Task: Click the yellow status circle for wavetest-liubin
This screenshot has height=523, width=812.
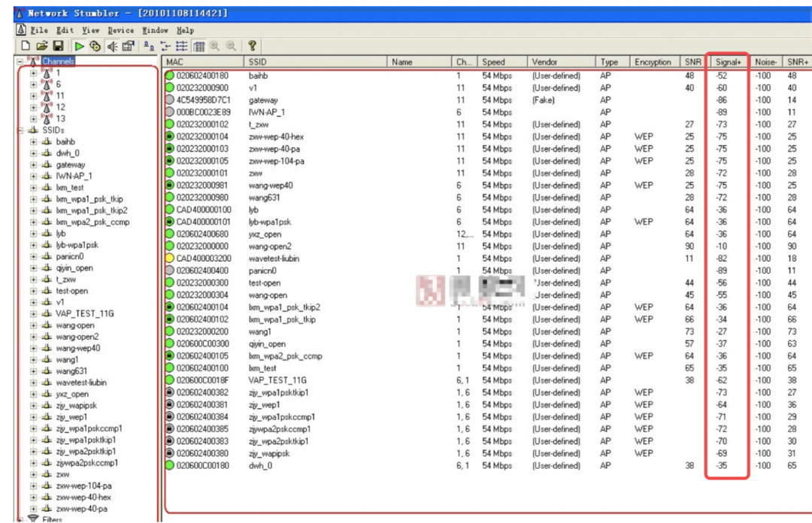Action: tap(169, 258)
